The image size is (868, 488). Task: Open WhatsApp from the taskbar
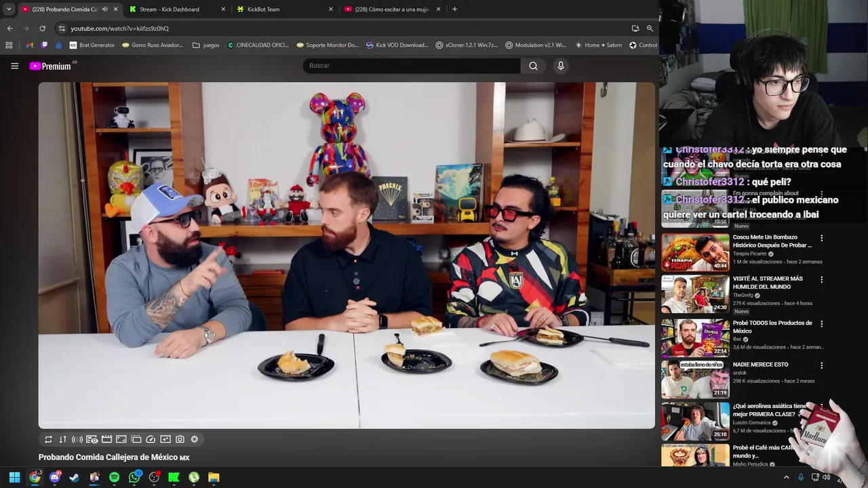[x=134, y=477]
